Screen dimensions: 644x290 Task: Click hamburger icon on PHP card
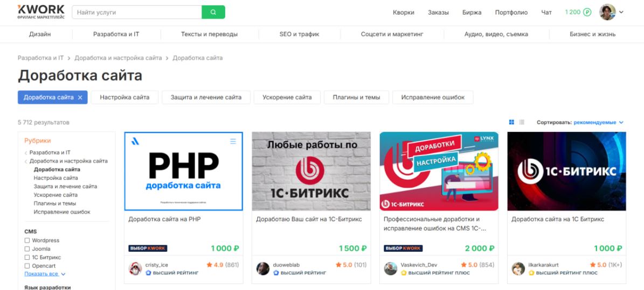coord(233,141)
